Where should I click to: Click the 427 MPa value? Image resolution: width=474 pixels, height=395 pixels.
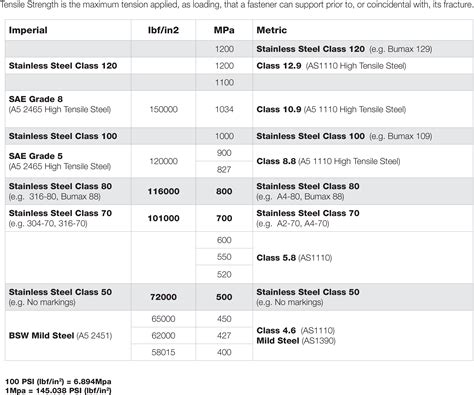tap(224, 336)
